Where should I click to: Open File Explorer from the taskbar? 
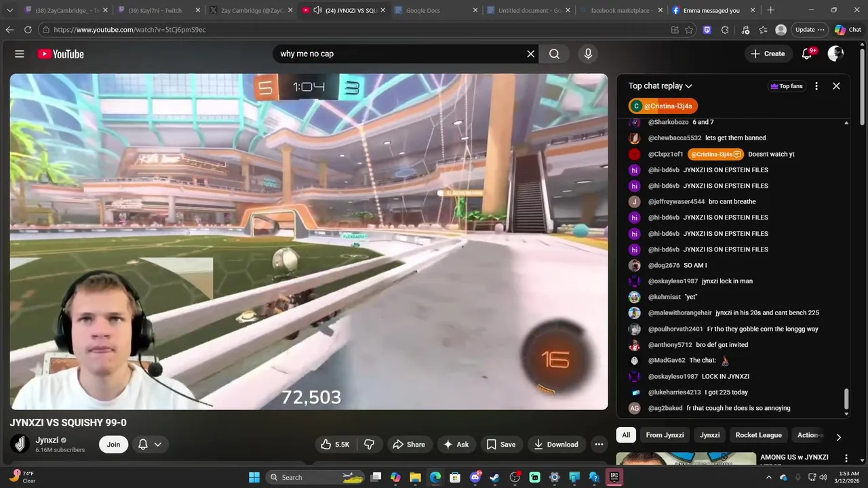tap(415, 477)
